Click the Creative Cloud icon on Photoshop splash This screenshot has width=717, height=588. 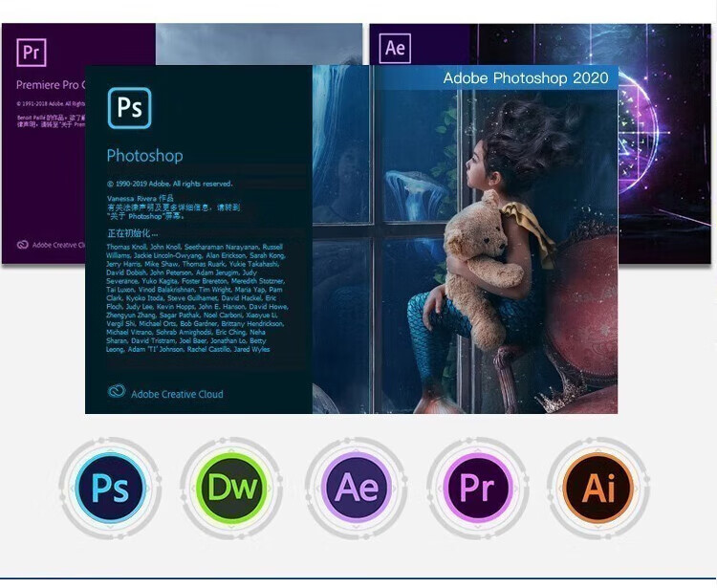[x=117, y=391]
